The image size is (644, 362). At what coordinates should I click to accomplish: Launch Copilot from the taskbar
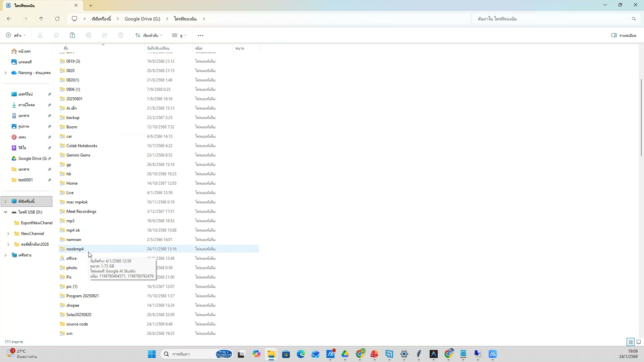click(x=257, y=354)
